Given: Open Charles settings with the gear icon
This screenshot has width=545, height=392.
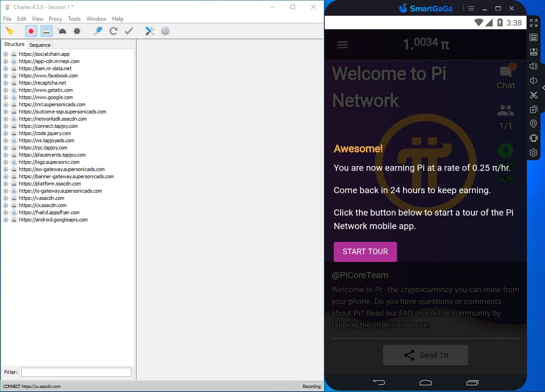Looking at the screenshot, I should [x=165, y=31].
